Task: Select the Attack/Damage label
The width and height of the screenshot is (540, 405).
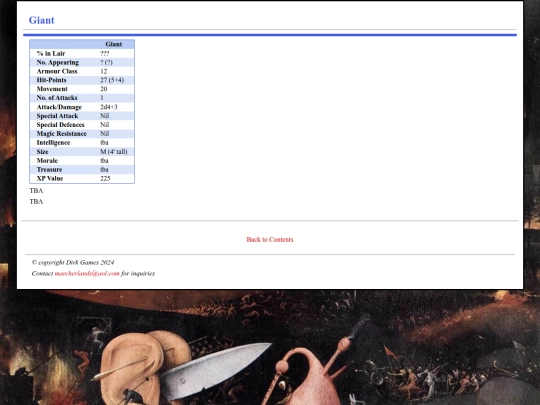Action: (x=59, y=107)
